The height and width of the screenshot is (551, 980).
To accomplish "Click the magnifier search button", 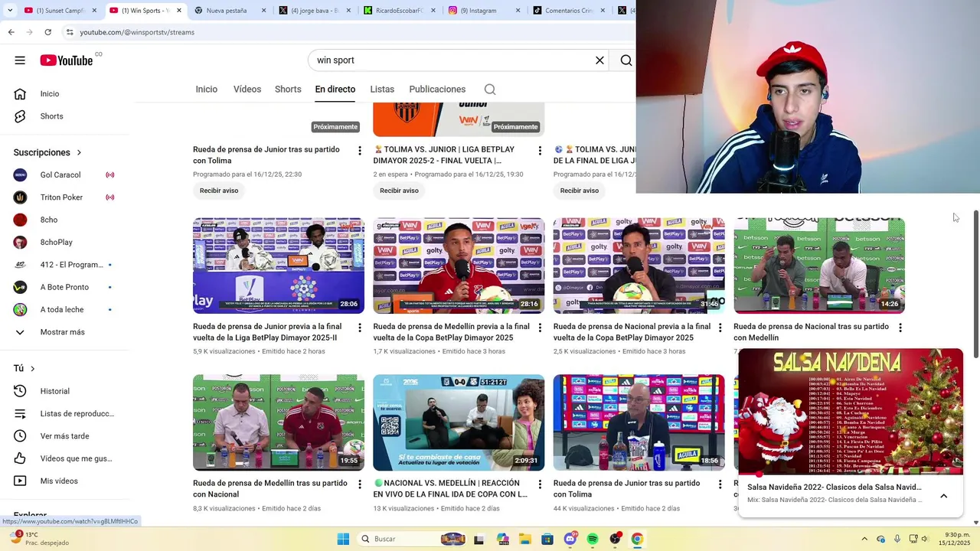I will 626,60.
